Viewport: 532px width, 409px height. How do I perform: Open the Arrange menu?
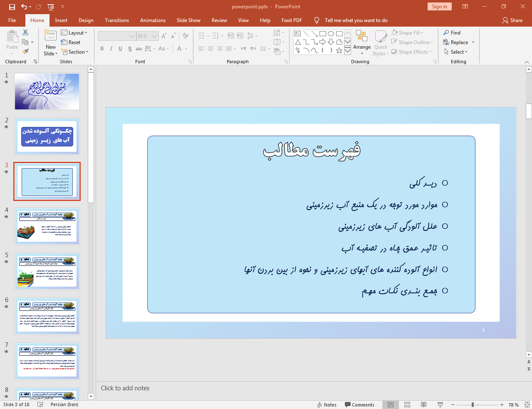[362, 42]
